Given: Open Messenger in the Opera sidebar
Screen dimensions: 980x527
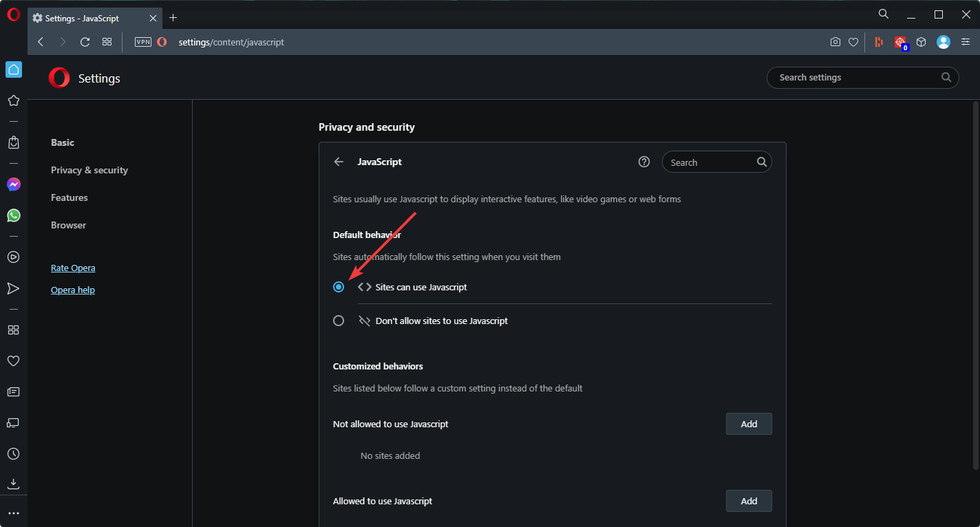Looking at the screenshot, I should pyautogui.click(x=13, y=184).
